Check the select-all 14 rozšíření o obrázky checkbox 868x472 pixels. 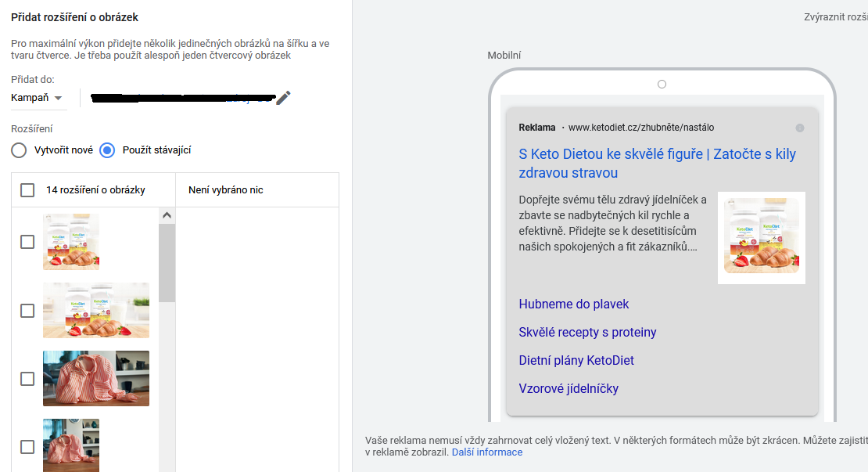coord(27,190)
